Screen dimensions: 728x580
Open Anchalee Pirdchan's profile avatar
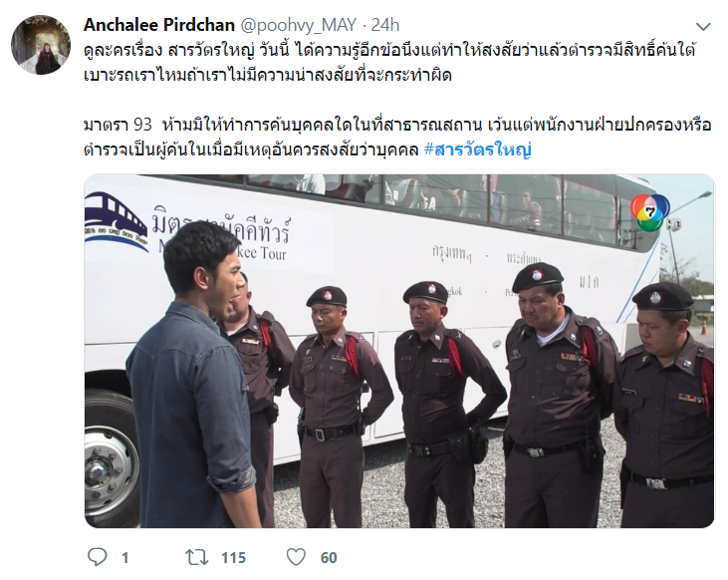tap(41, 45)
